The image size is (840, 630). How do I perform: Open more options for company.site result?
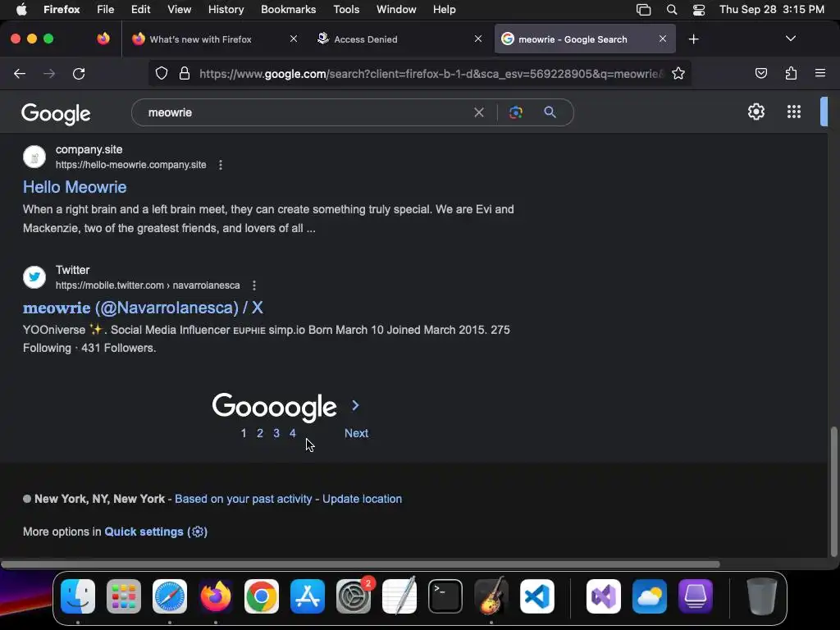click(221, 165)
